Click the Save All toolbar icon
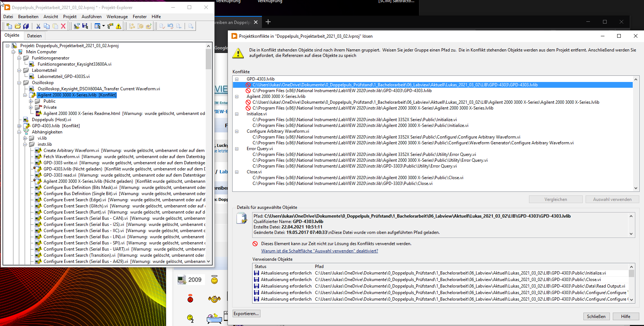The width and height of the screenshot is (644, 326). tap(26, 26)
